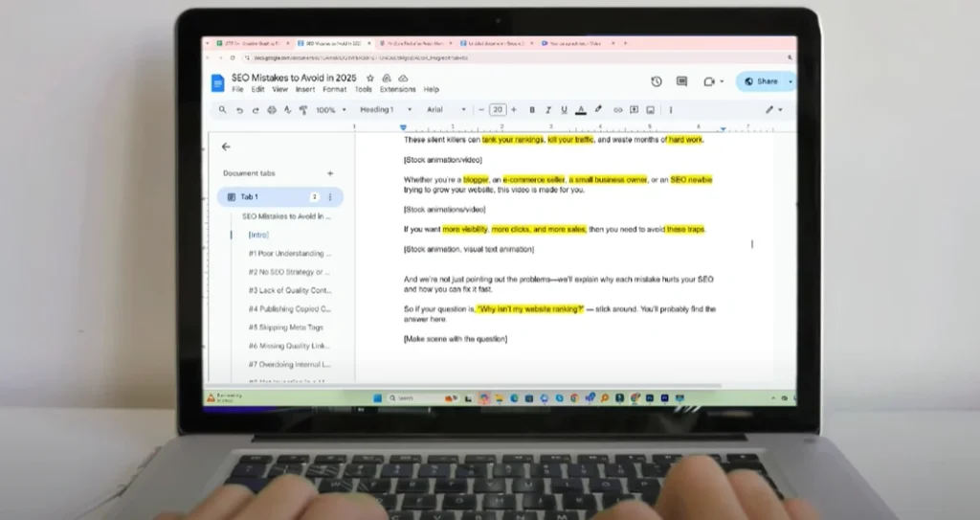Viewport: 980px width, 520px height.
Task: Open the move-to-folder icon beside the title
Action: click(387, 78)
